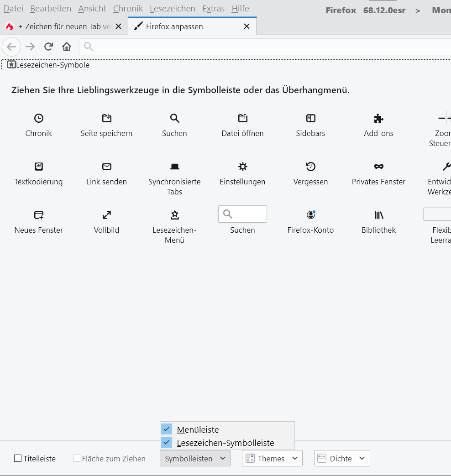Select the Chronik clock icon

38,118
